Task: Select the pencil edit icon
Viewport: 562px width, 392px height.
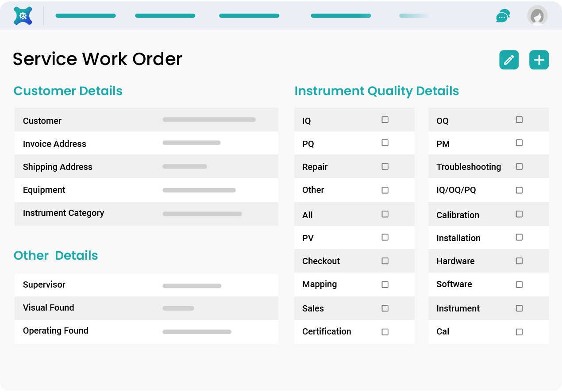Action: point(508,59)
